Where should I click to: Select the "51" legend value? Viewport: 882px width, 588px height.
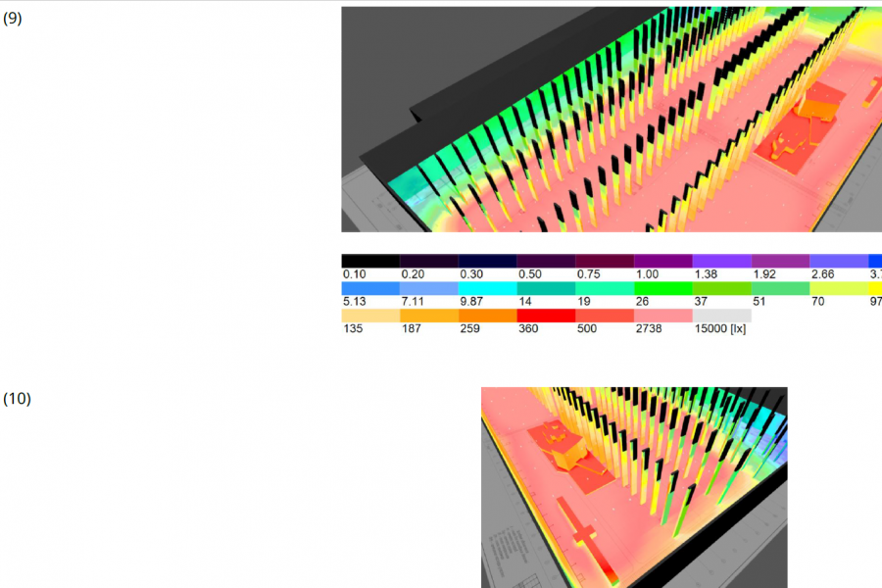coord(759,302)
